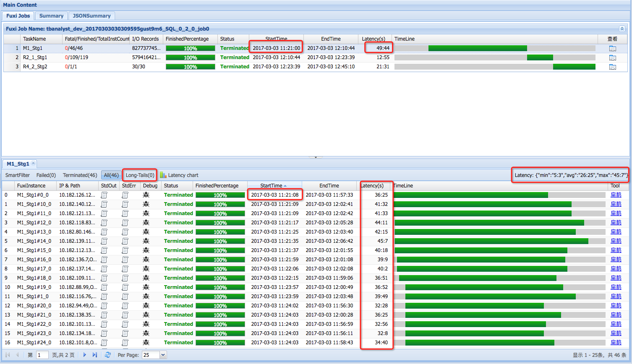The image size is (632, 364).
Task: Open the JSONSummary tab
Action: tap(91, 16)
